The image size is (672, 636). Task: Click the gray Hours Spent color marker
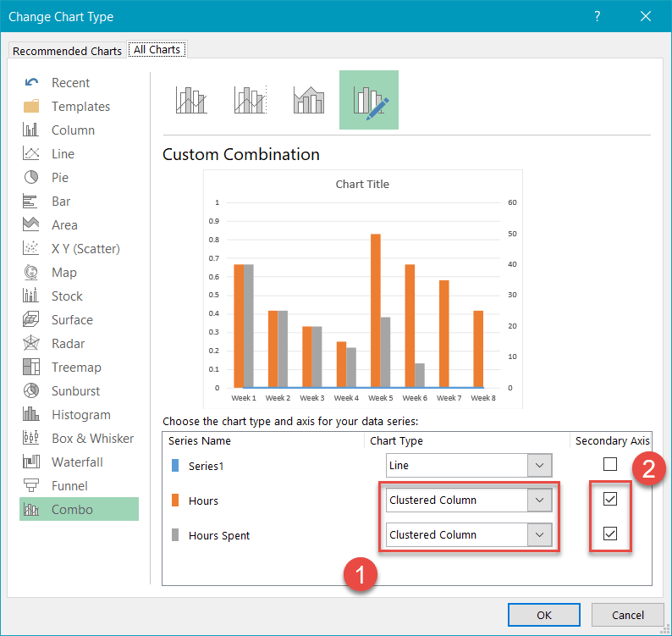[175, 534]
